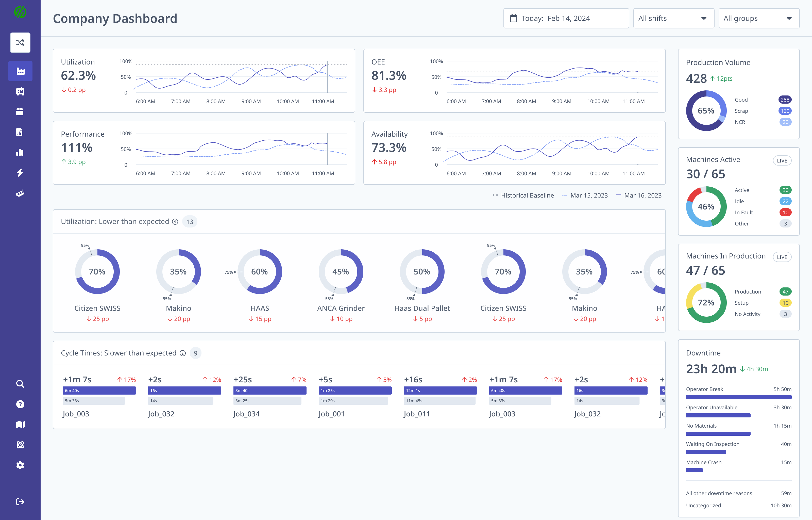The image size is (812, 520).
Task: Open the shuffle view switcher at sidebar top
Action: (20, 43)
